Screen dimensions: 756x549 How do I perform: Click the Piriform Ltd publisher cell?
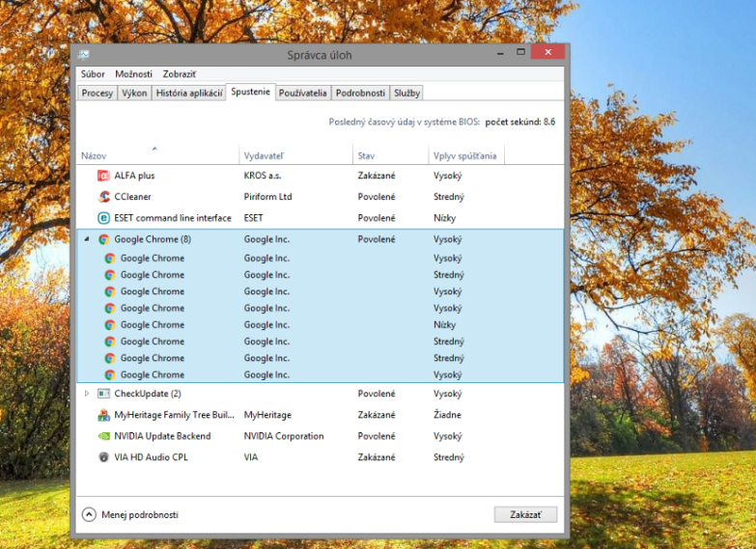[267, 197]
